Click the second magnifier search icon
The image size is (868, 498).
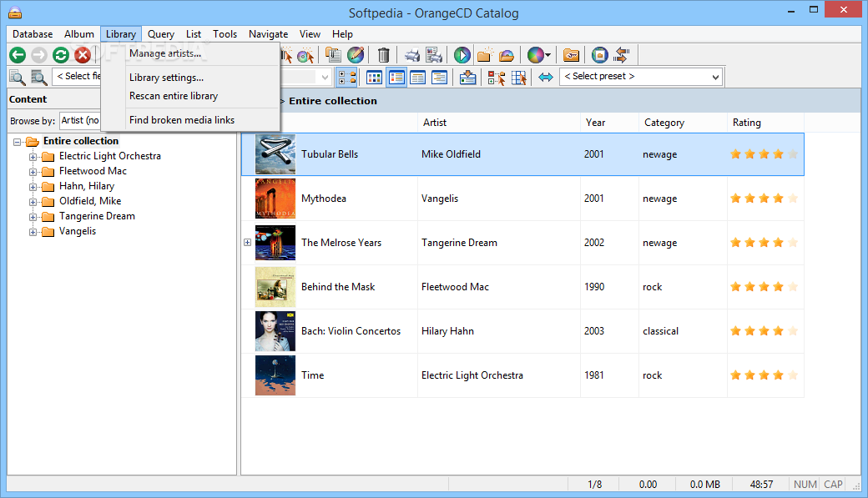click(38, 78)
